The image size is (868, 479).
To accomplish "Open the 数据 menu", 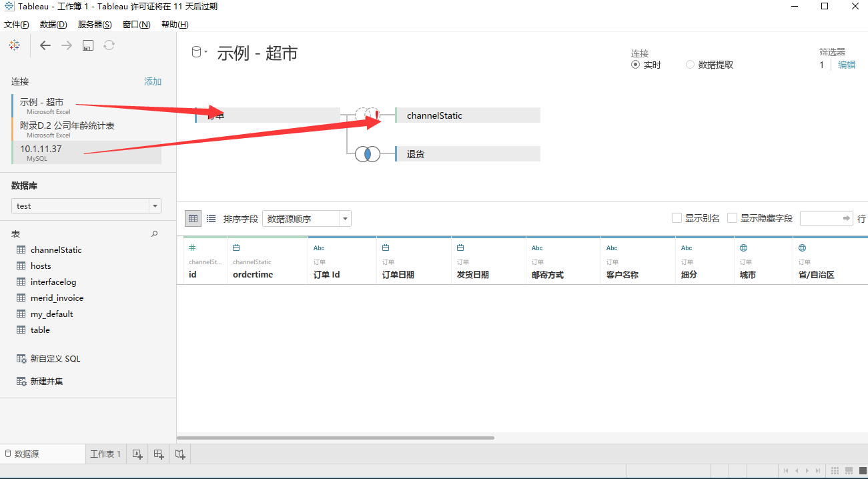I will tap(53, 25).
